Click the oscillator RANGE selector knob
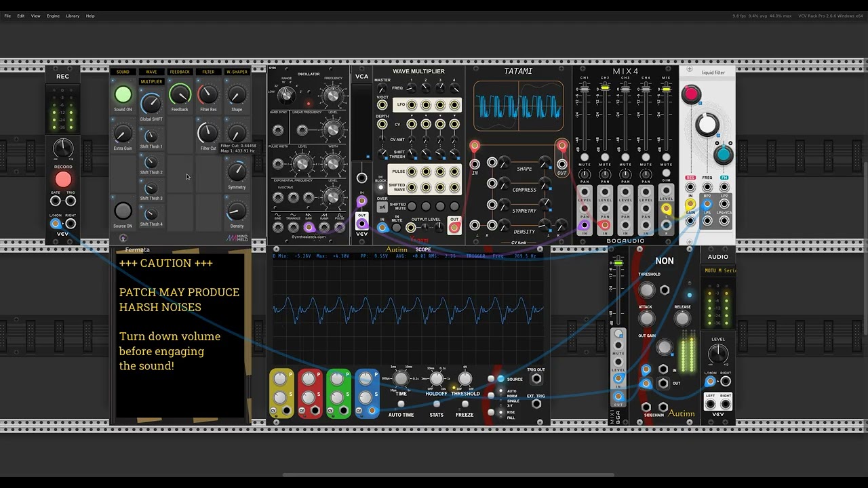This screenshot has width=868, height=488. [286, 95]
